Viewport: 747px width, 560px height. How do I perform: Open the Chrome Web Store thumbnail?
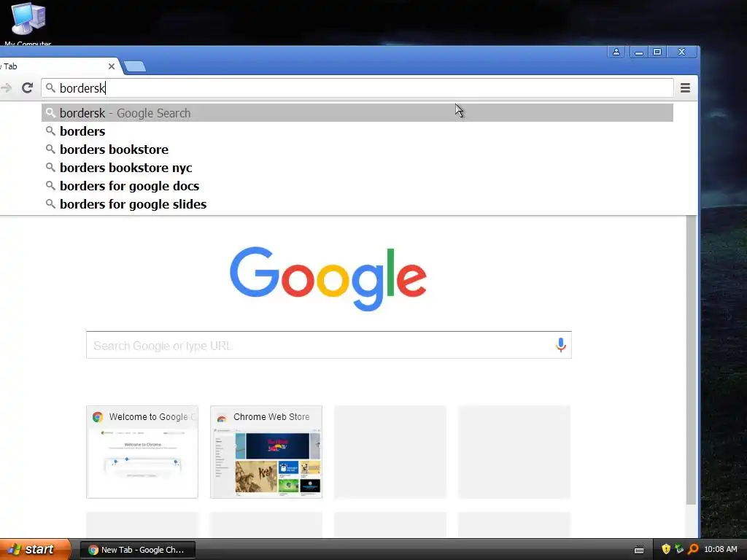[266, 452]
